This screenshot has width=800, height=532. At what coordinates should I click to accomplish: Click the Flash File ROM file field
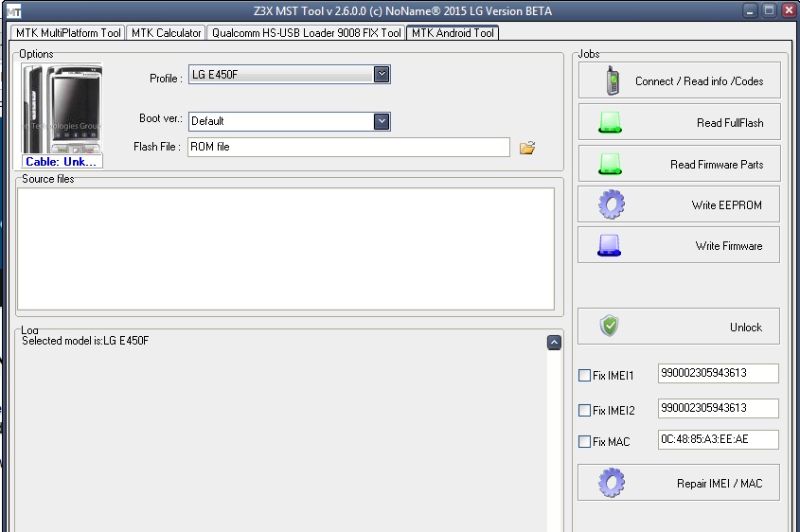(348, 147)
